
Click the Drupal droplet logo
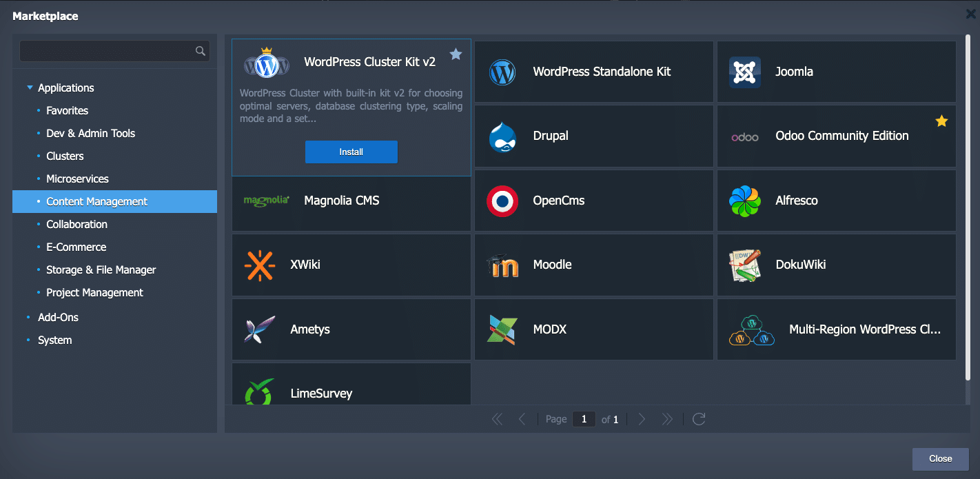click(x=502, y=136)
